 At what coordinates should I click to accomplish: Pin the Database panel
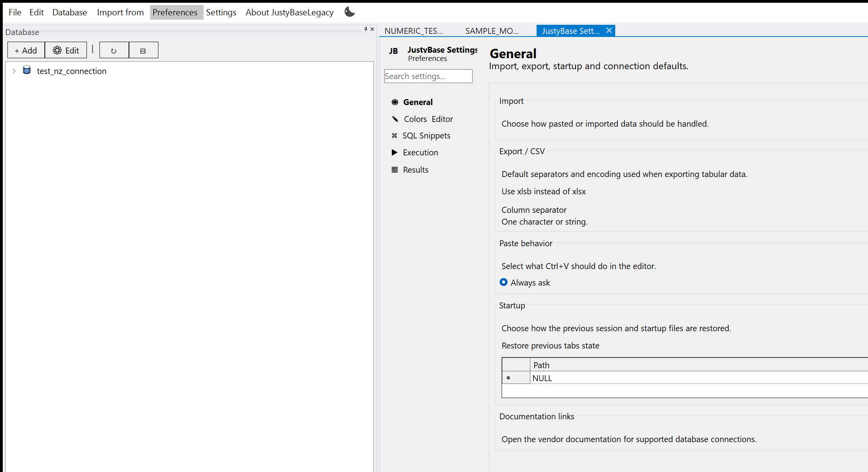coord(366,29)
